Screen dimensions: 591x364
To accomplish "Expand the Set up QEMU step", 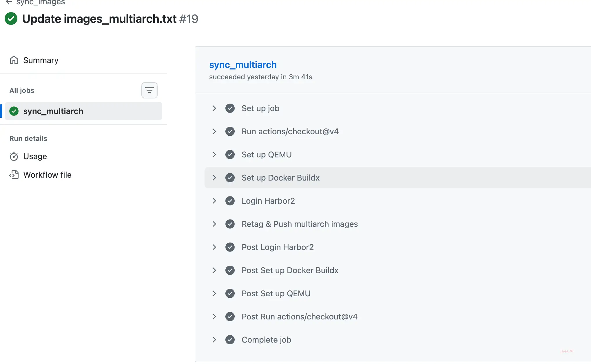I will tap(214, 155).
